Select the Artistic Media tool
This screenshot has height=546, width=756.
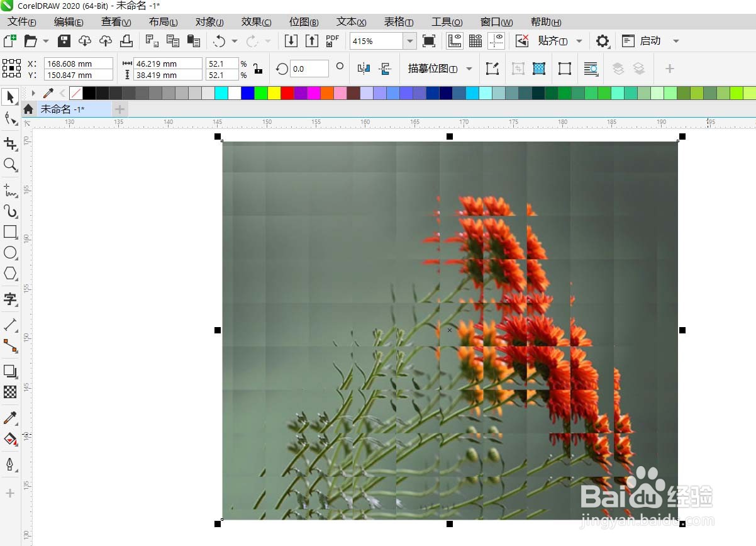(x=10, y=211)
